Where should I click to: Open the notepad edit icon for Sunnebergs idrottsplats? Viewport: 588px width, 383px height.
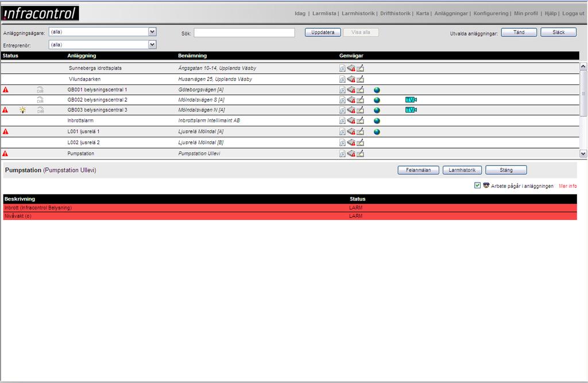tap(360, 68)
